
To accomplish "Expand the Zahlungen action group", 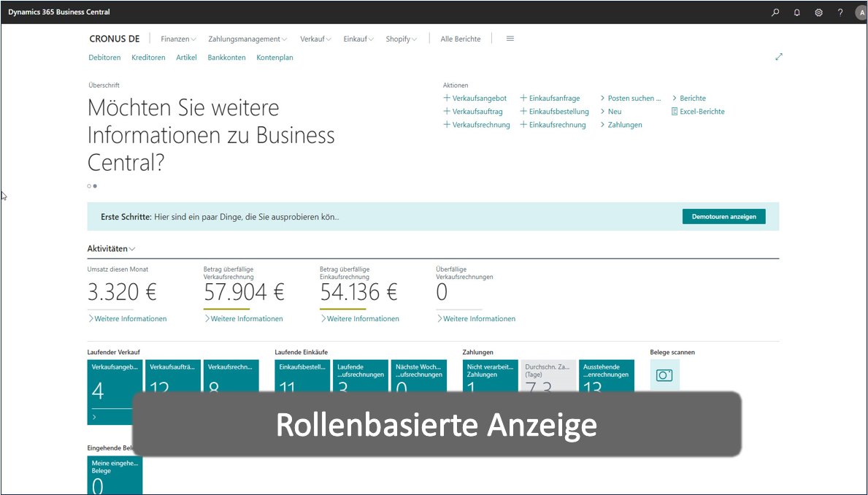I will coord(621,125).
